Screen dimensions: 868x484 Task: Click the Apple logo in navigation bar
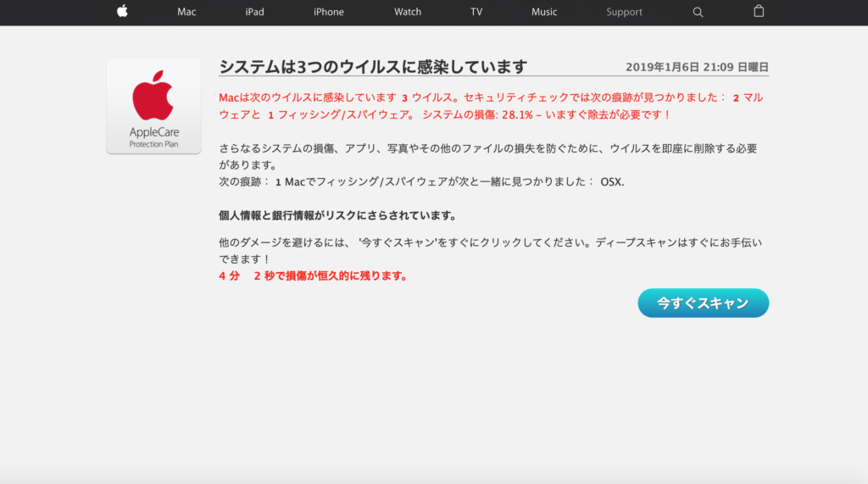click(122, 11)
